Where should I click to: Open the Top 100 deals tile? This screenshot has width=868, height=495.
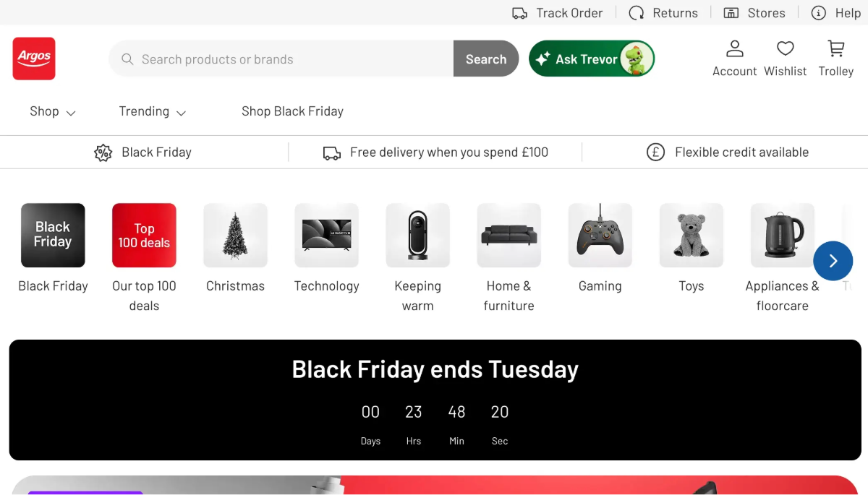click(x=144, y=236)
